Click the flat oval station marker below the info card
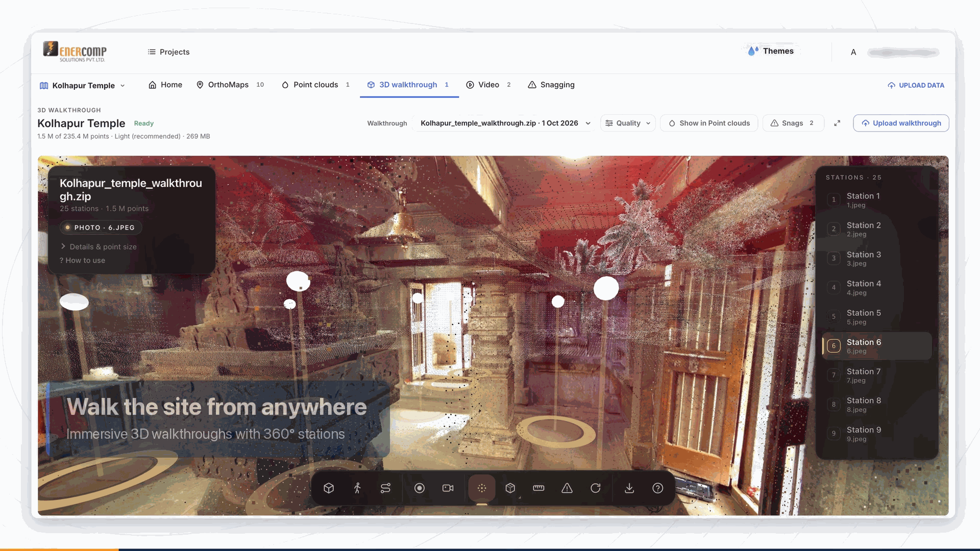 [x=75, y=302]
